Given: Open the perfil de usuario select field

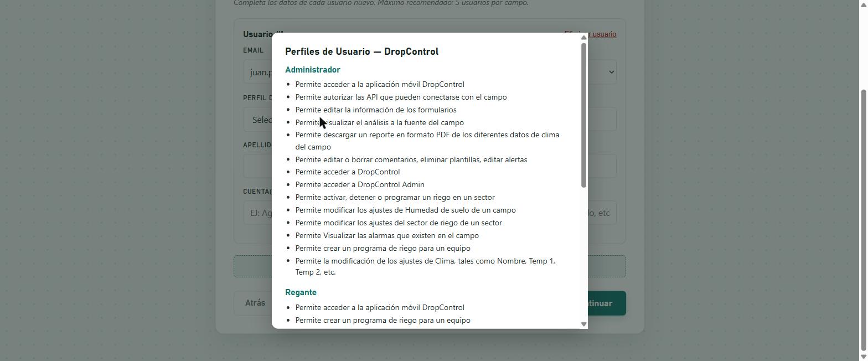Looking at the screenshot, I should [258, 120].
